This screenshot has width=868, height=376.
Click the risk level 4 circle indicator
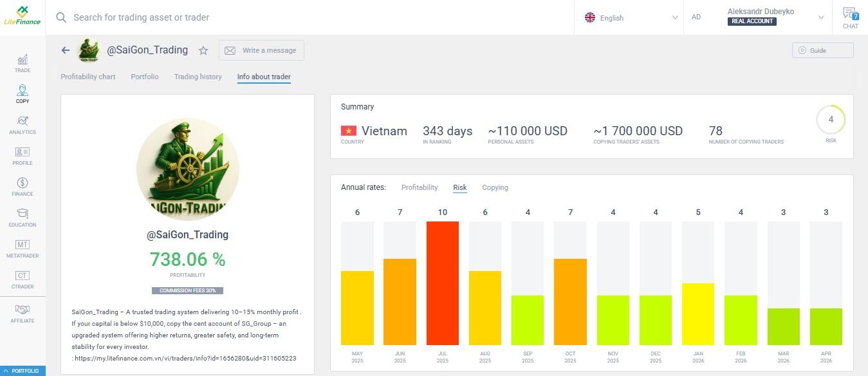[x=831, y=119]
